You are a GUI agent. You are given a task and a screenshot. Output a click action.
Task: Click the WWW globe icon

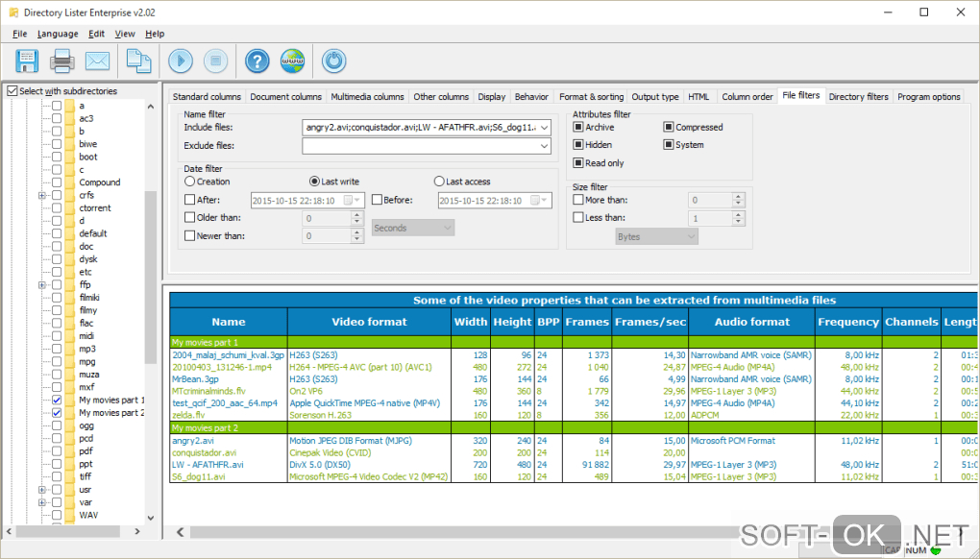click(x=292, y=61)
